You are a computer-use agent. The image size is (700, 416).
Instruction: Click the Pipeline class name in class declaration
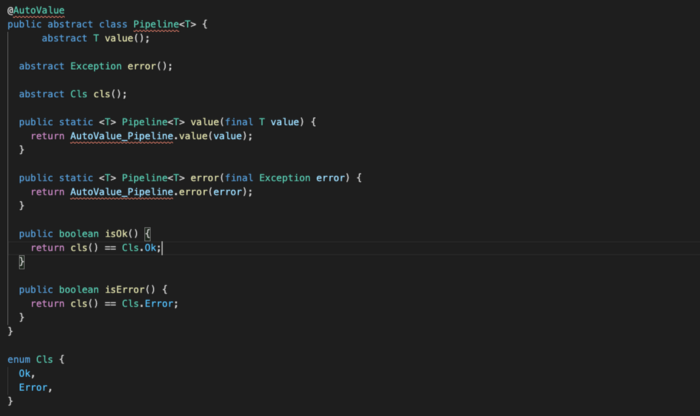(x=178, y=24)
